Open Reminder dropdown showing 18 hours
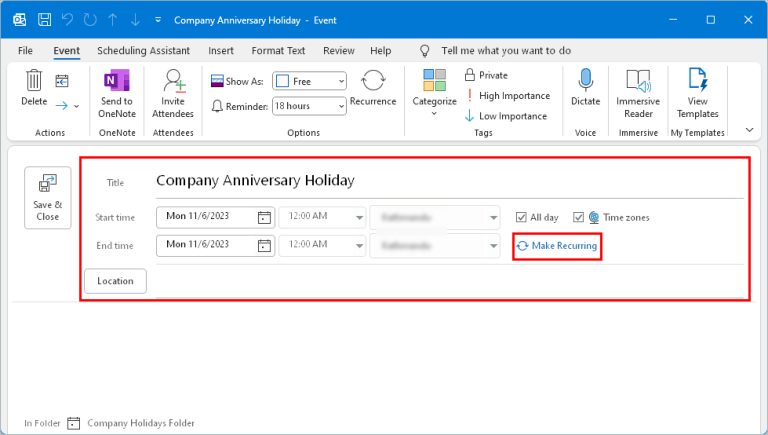The image size is (768, 435). coord(309,106)
